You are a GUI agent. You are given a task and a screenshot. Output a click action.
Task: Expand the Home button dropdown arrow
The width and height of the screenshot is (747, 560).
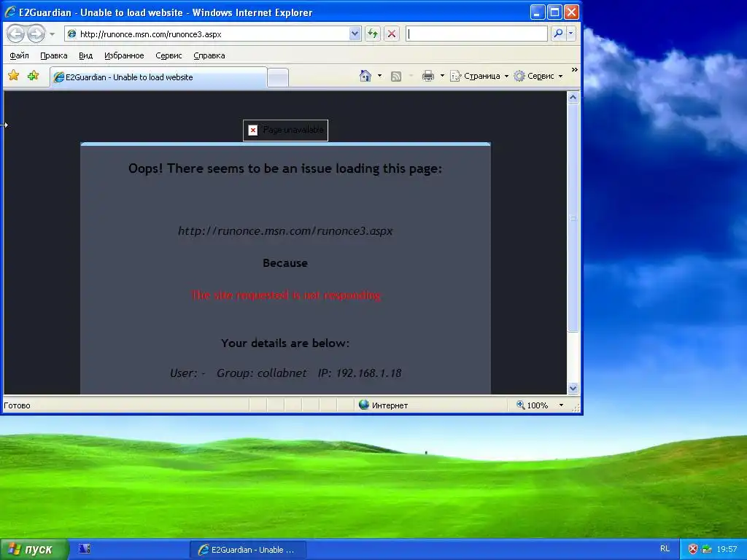pos(379,76)
